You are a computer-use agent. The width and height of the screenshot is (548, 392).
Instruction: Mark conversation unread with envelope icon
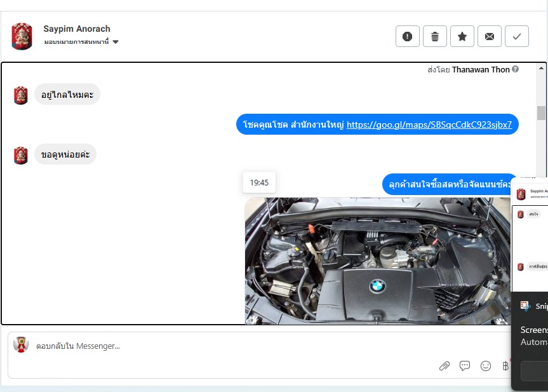490,36
